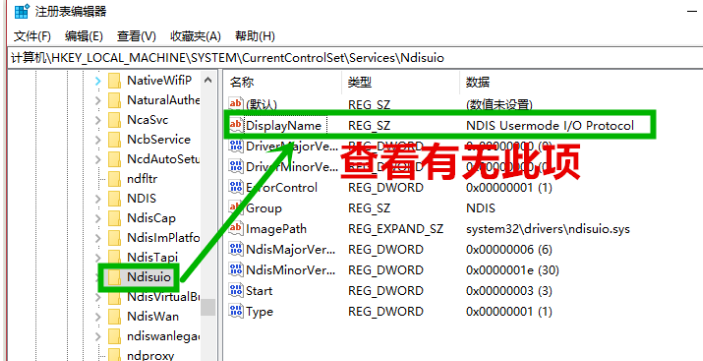Click the NdisMajorVersion DWORD icon
703x361 pixels.
point(235,249)
